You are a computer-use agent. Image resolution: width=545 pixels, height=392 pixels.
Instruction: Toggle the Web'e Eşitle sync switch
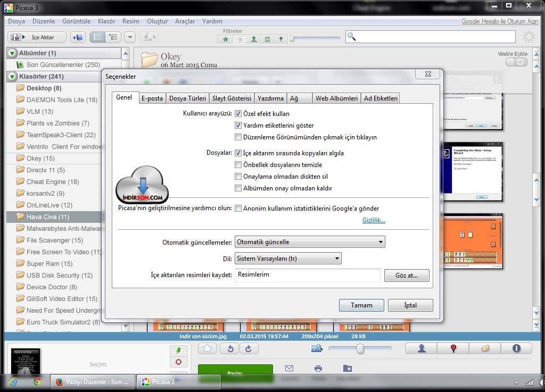[x=516, y=62]
